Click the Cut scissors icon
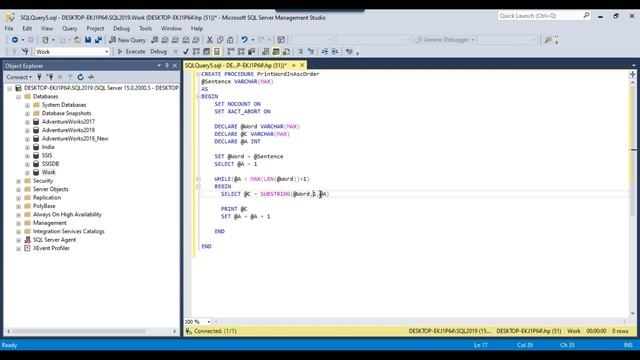Screen dimensions: 640x360 [x=209, y=40]
